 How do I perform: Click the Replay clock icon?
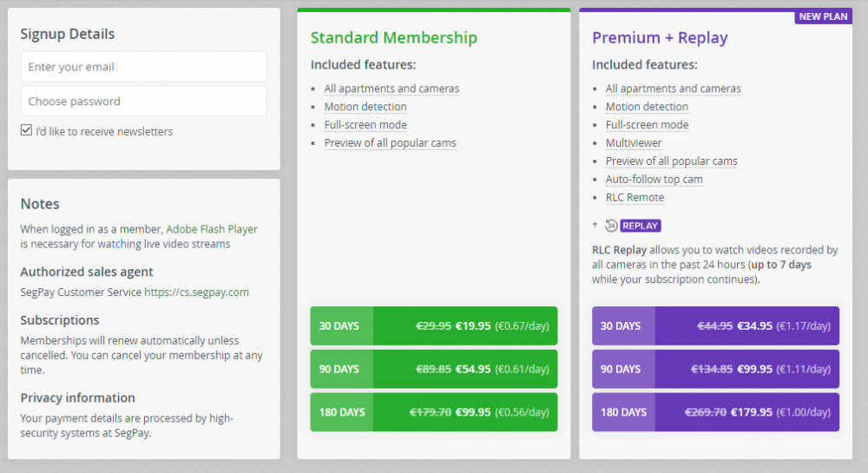[x=611, y=226]
